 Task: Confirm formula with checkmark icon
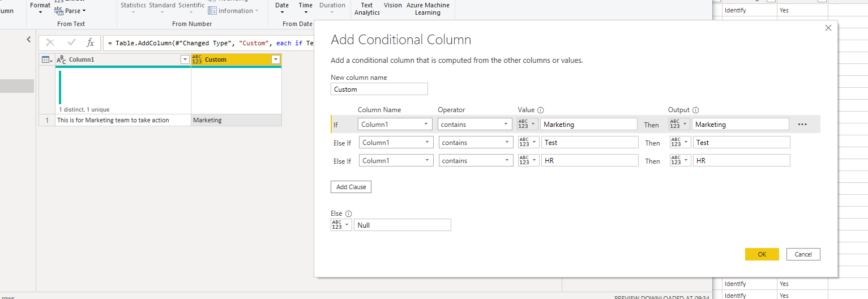(x=71, y=42)
